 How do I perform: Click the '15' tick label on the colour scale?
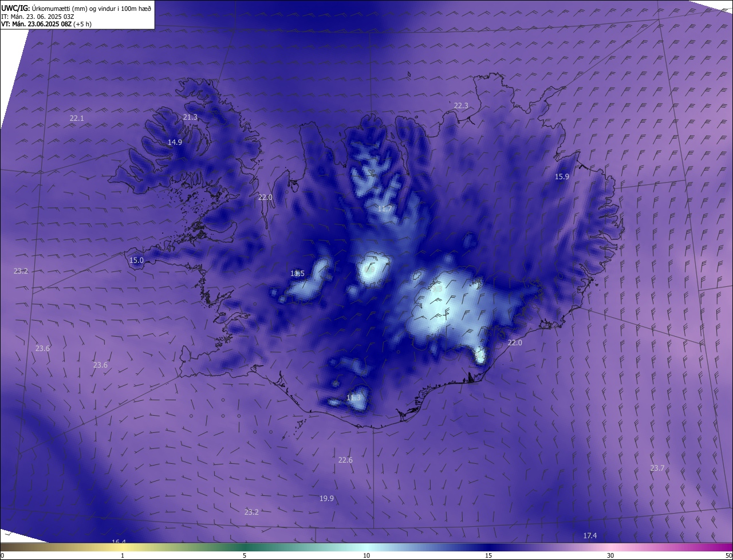(488, 555)
